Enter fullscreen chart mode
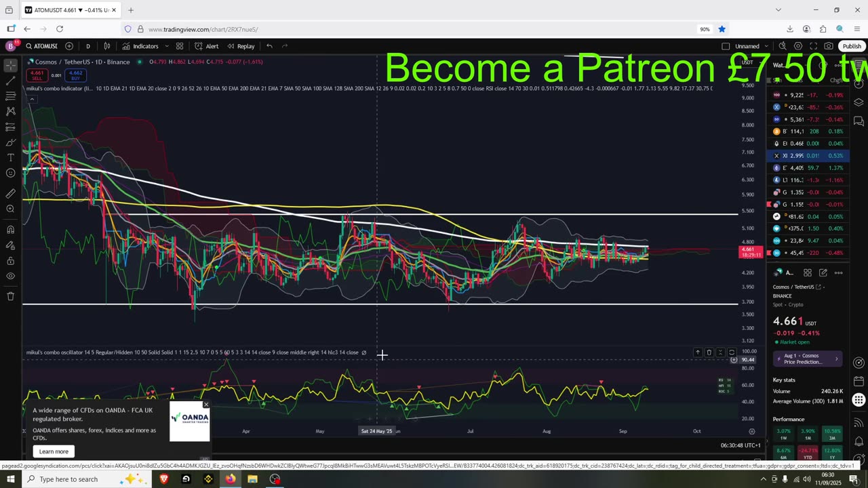868x488 pixels. [x=813, y=46]
